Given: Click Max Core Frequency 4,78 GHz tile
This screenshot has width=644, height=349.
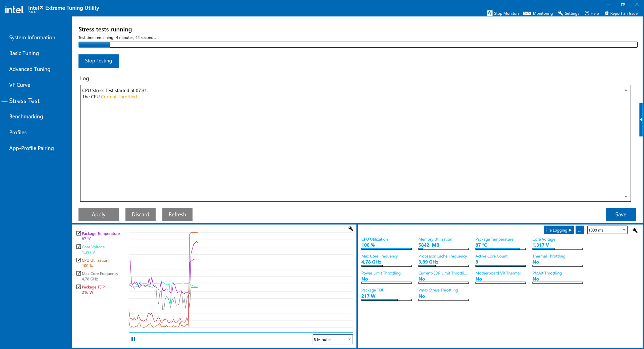Looking at the screenshot, I should tap(386, 261).
